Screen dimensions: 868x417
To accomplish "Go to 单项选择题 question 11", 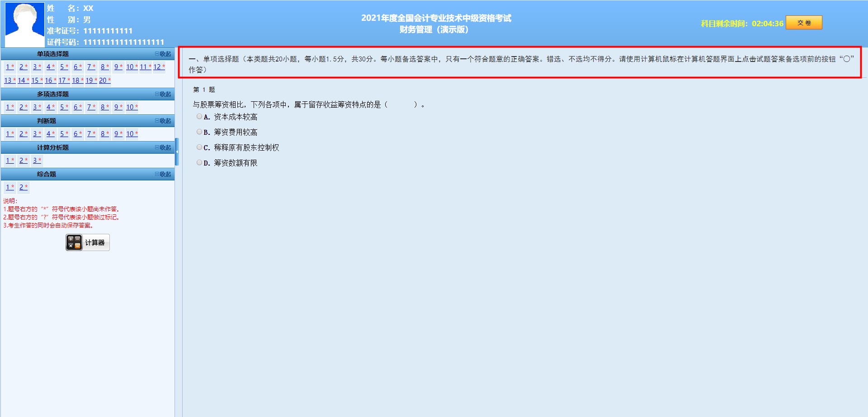I will pyautogui.click(x=146, y=67).
